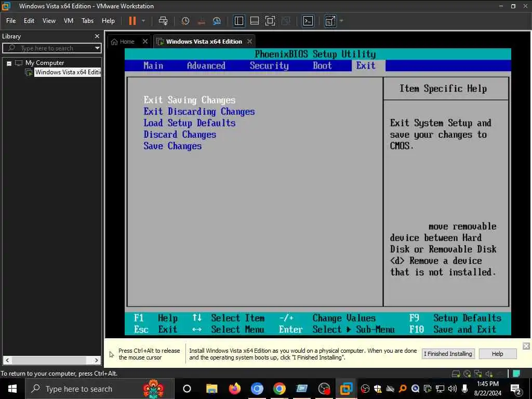Click the hard disk device status icon

456,374
